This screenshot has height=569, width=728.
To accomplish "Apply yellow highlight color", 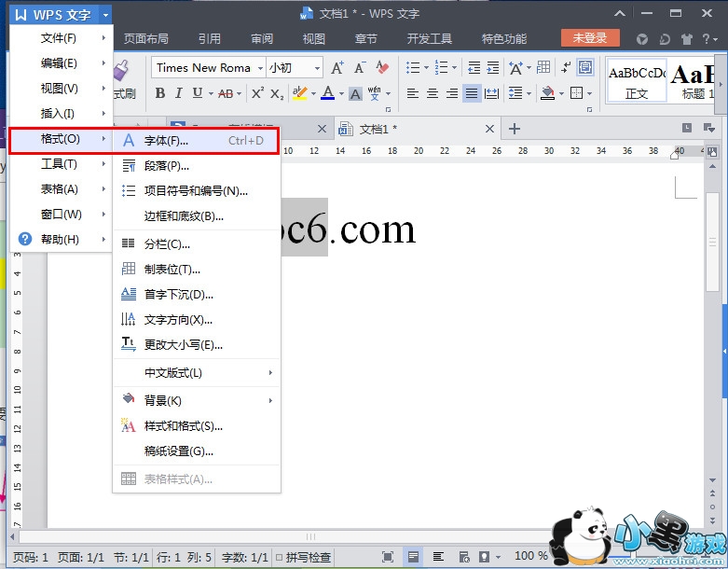I will tap(300, 93).
